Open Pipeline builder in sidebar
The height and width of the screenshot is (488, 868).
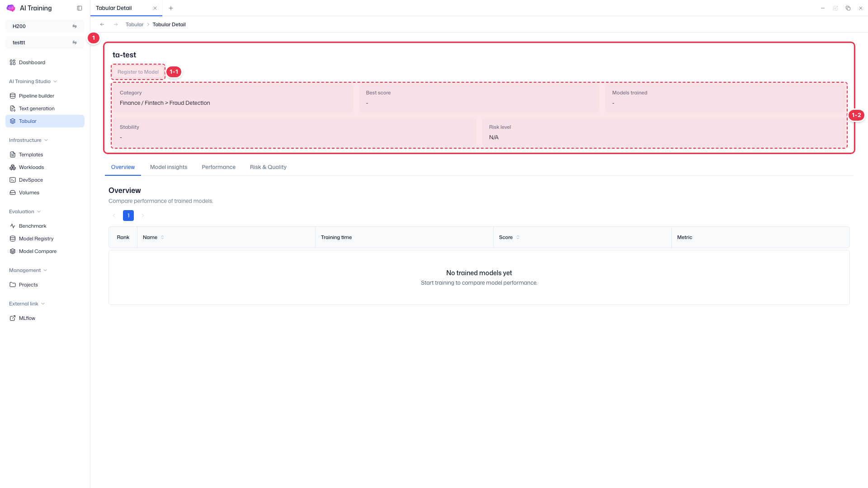point(45,96)
